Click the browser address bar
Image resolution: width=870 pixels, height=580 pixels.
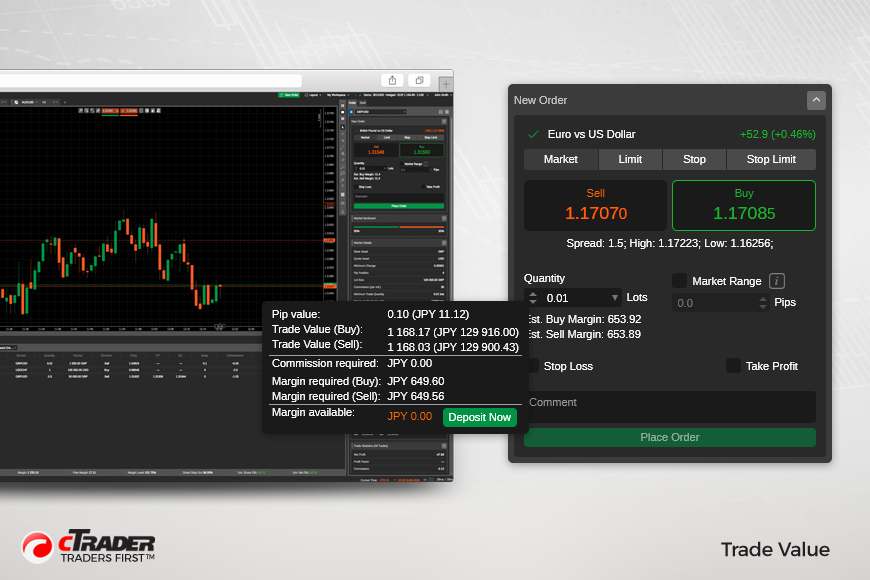pos(150,81)
